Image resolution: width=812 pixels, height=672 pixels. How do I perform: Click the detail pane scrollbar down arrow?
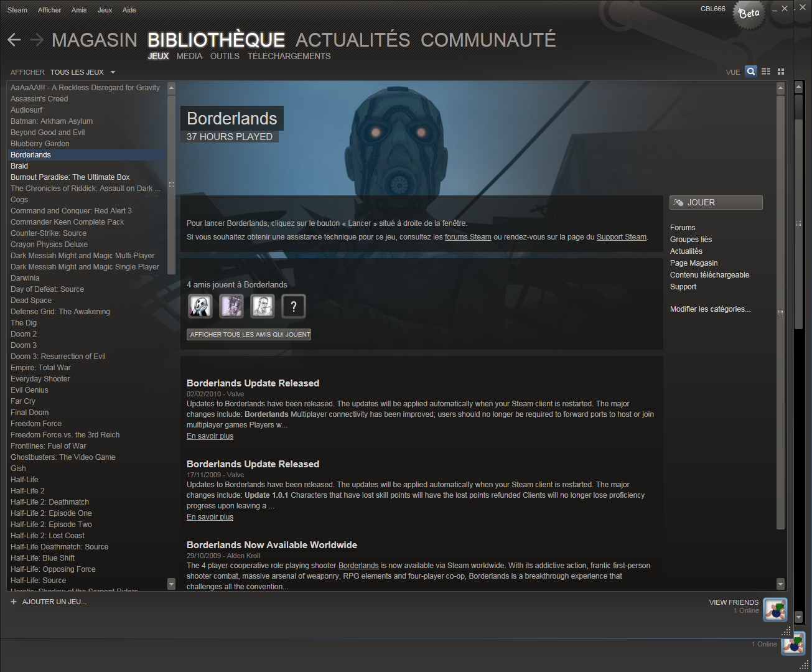tap(780, 584)
